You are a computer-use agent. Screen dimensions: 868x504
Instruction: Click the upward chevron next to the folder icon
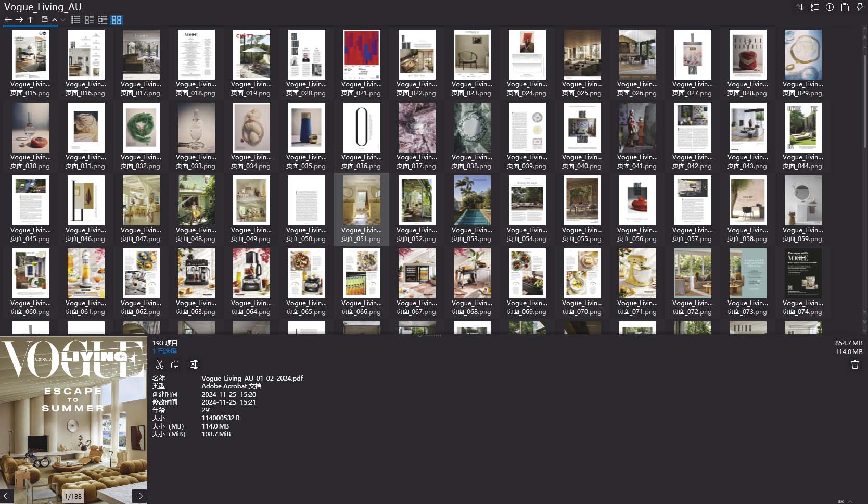(55, 20)
